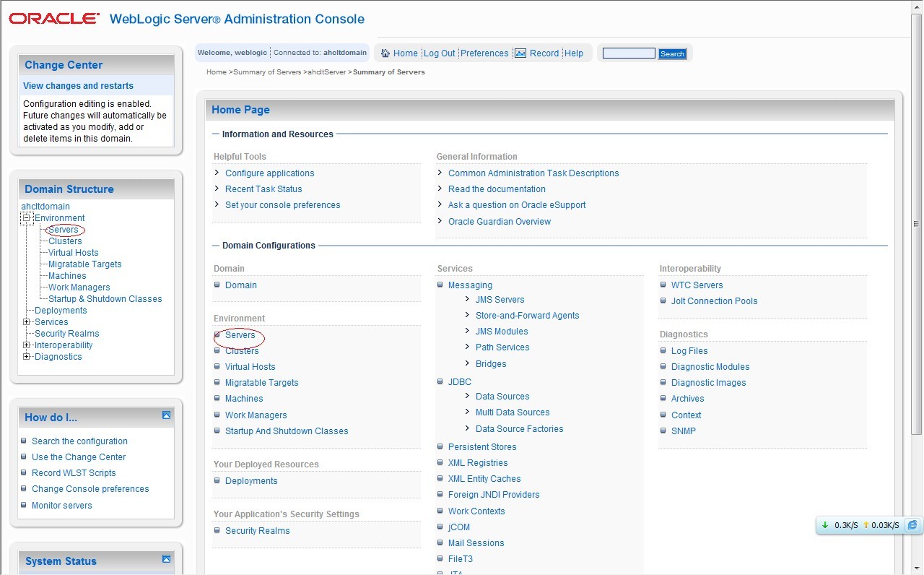924x575 pixels.
Task: Open the JDBC services link
Action: tap(460, 382)
